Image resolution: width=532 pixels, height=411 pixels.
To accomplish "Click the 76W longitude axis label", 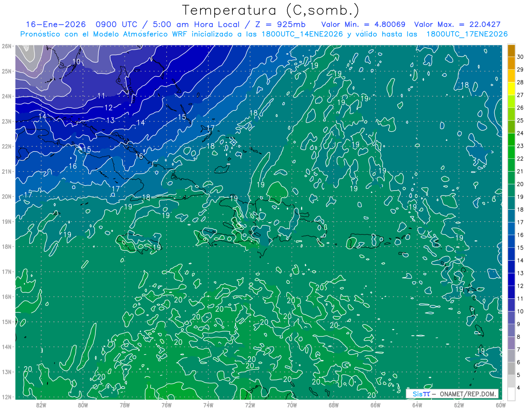I will click(166, 405).
